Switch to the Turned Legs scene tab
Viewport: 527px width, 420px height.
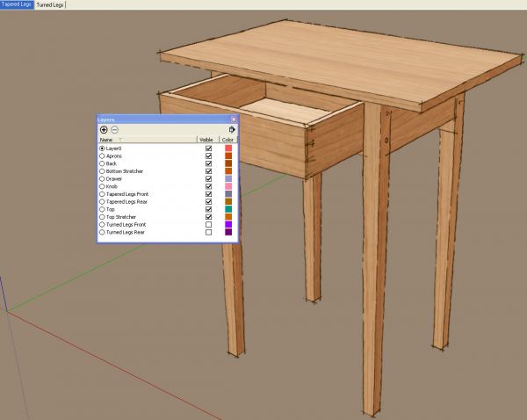point(50,5)
